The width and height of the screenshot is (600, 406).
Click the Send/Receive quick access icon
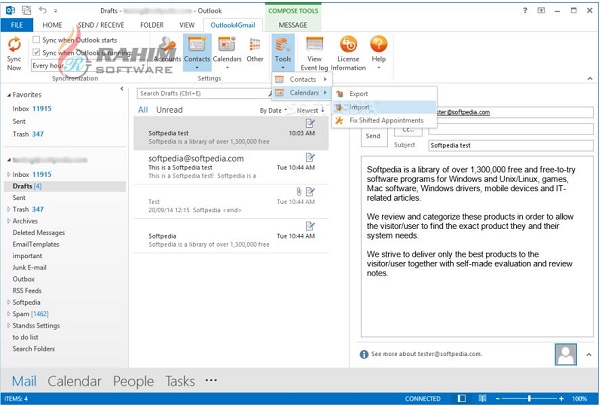click(x=26, y=11)
